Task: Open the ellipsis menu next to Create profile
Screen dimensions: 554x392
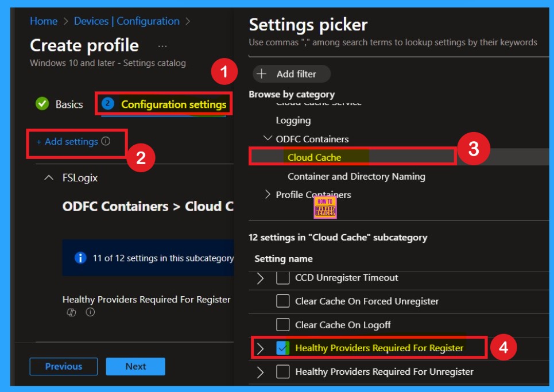Action: [162, 46]
